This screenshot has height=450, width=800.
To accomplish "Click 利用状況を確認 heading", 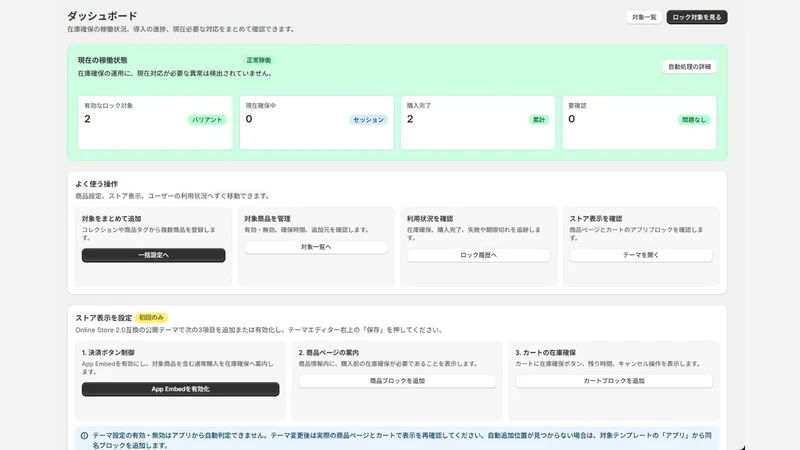I will point(430,219).
